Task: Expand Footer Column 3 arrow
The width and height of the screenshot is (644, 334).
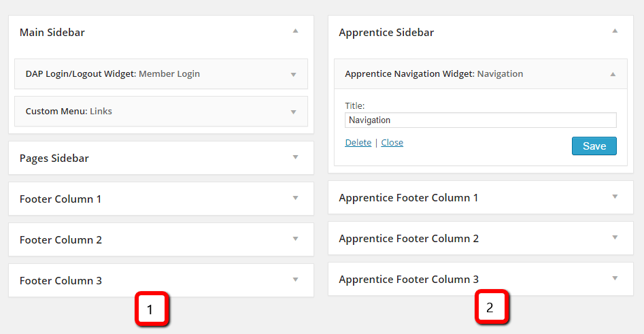Action: pos(295,280)
